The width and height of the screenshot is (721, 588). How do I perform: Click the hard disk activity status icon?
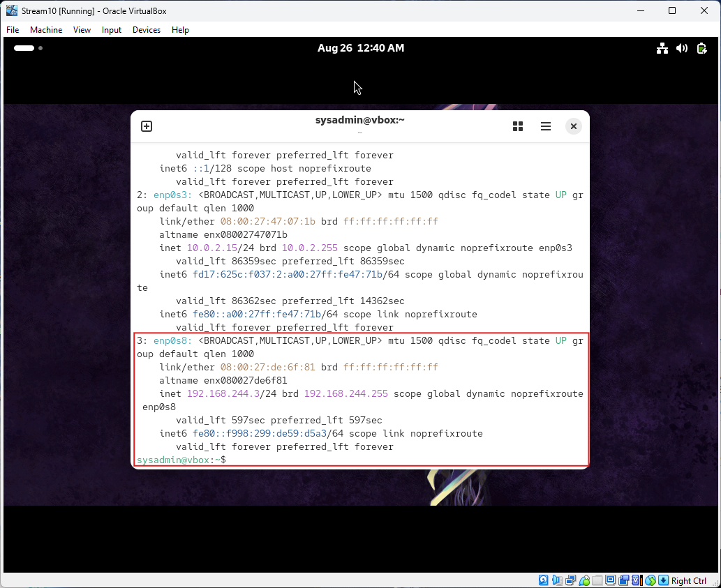pyautogui.click(x=544, y=580)
